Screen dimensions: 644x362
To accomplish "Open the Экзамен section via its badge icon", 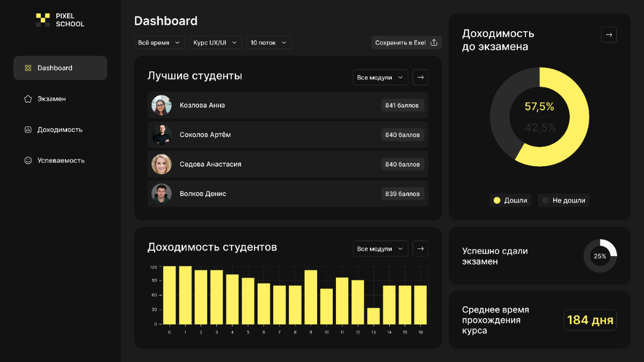I will [28, 99].
